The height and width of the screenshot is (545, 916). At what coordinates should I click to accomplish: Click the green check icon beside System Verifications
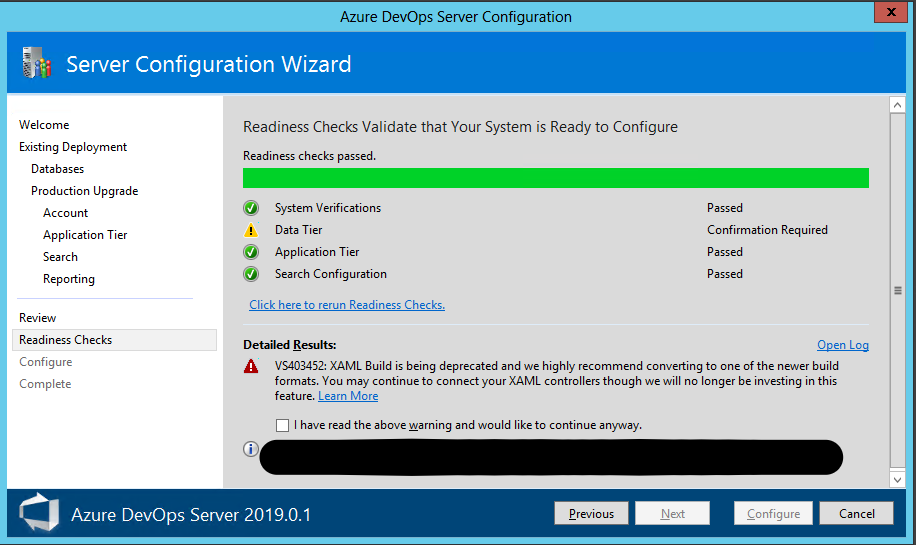pyautogui.click(x=251, y=208)
